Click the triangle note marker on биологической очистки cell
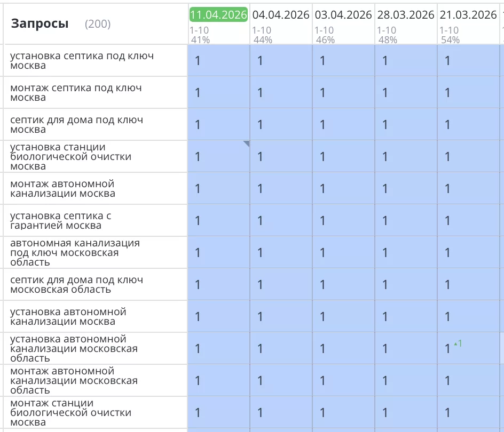 click(x=246, y=143)
